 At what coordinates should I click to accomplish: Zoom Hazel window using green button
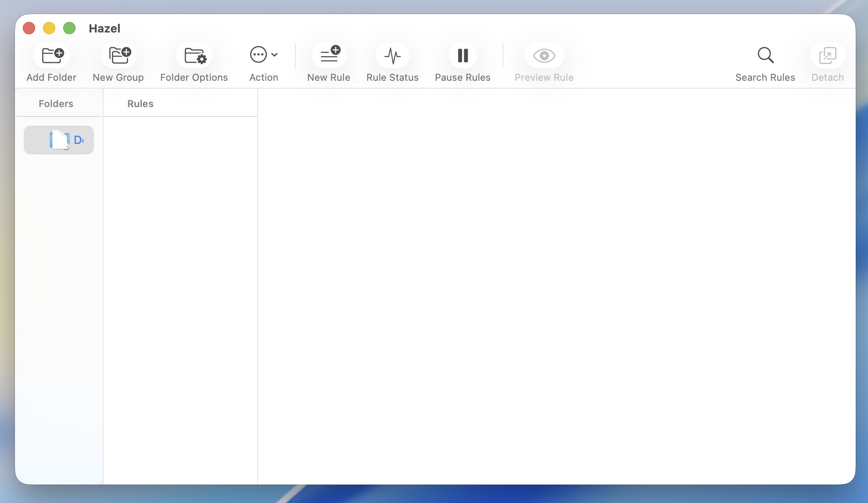(69, 29)
